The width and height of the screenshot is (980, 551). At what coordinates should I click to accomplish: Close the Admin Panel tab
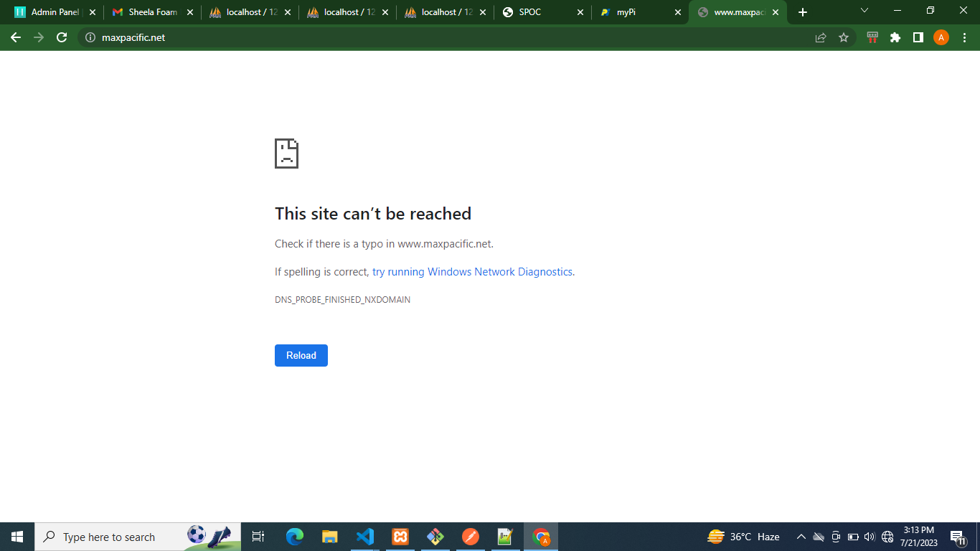(x=92, y=12)
